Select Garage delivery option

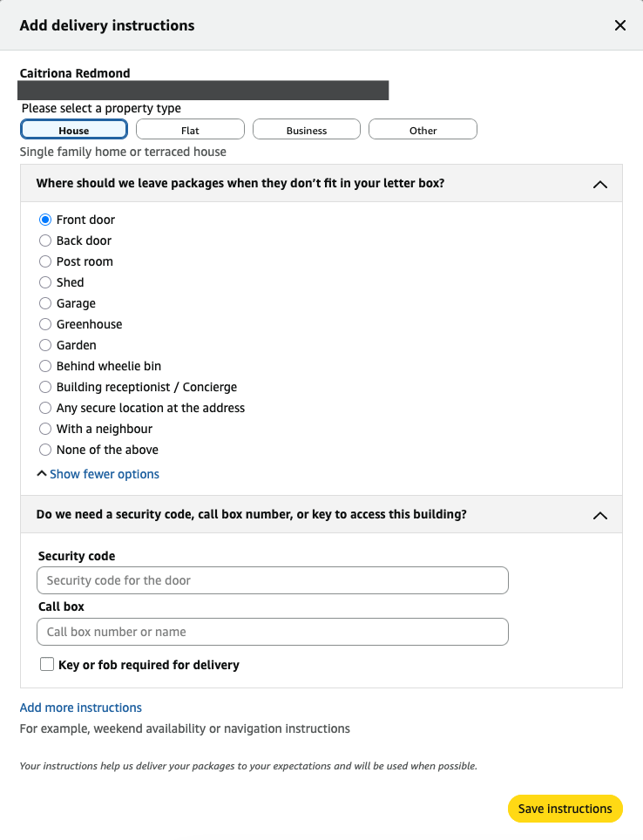coord(44,302)
